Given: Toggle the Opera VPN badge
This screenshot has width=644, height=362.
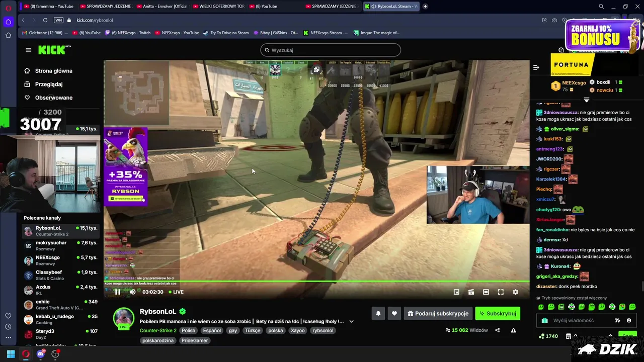Looking at the screenshot, I should point(58,20).
